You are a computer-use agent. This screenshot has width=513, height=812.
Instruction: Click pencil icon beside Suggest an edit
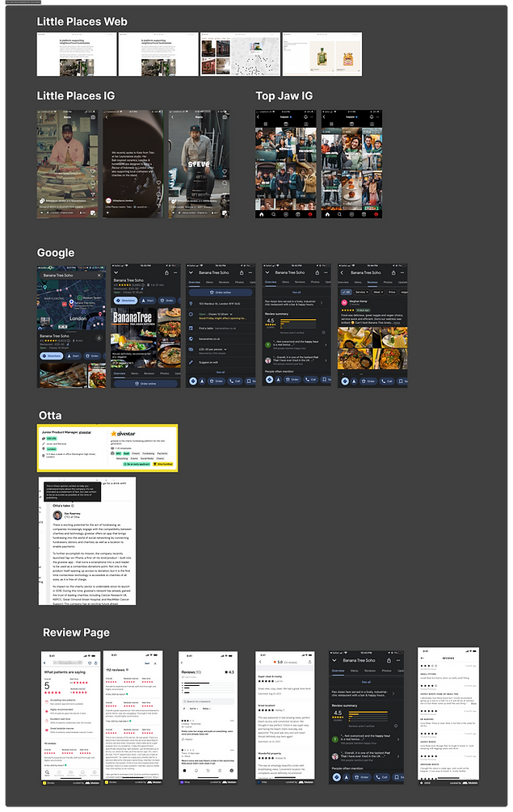[x=191, y=362]
